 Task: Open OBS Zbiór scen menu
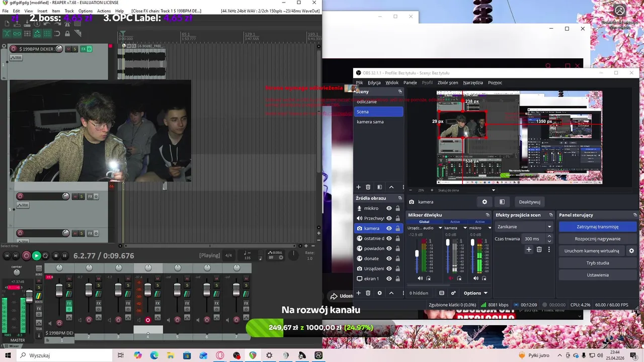(x=448, y=82)
